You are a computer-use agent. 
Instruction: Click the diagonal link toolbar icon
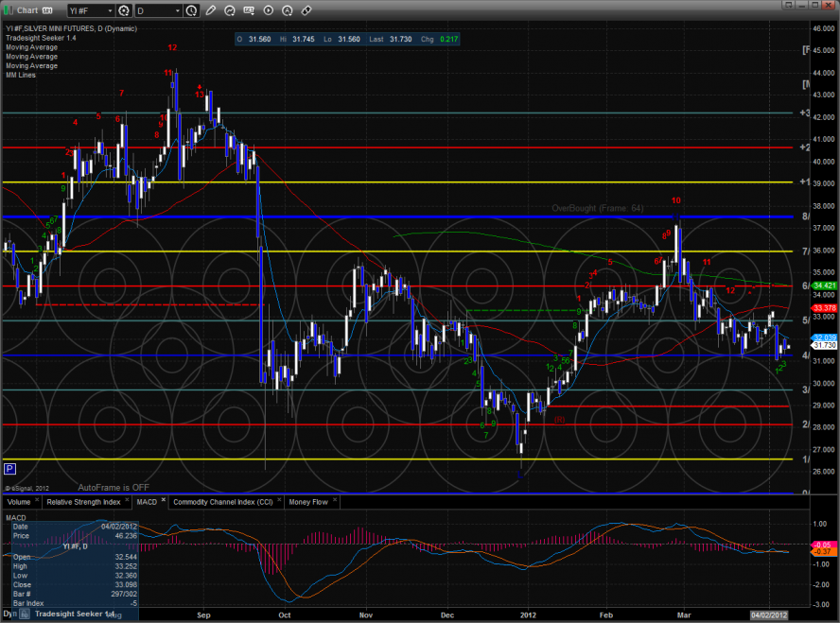click(306, 10)
